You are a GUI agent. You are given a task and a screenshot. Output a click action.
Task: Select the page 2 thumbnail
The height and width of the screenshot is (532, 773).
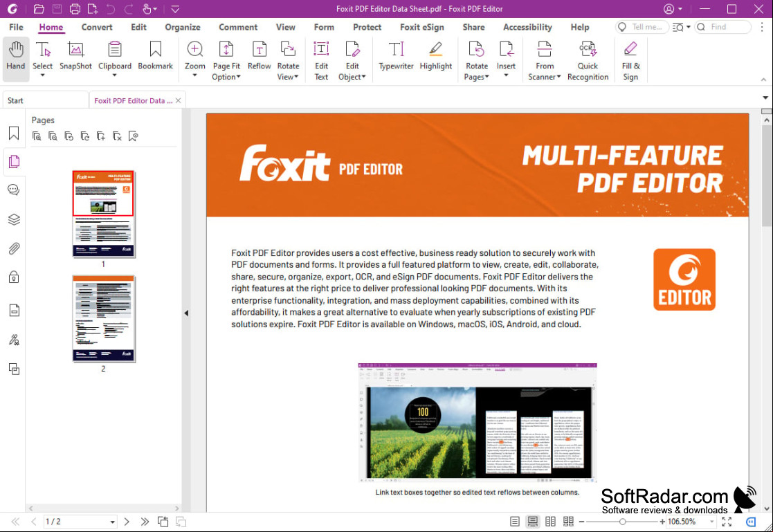[104, 318]
